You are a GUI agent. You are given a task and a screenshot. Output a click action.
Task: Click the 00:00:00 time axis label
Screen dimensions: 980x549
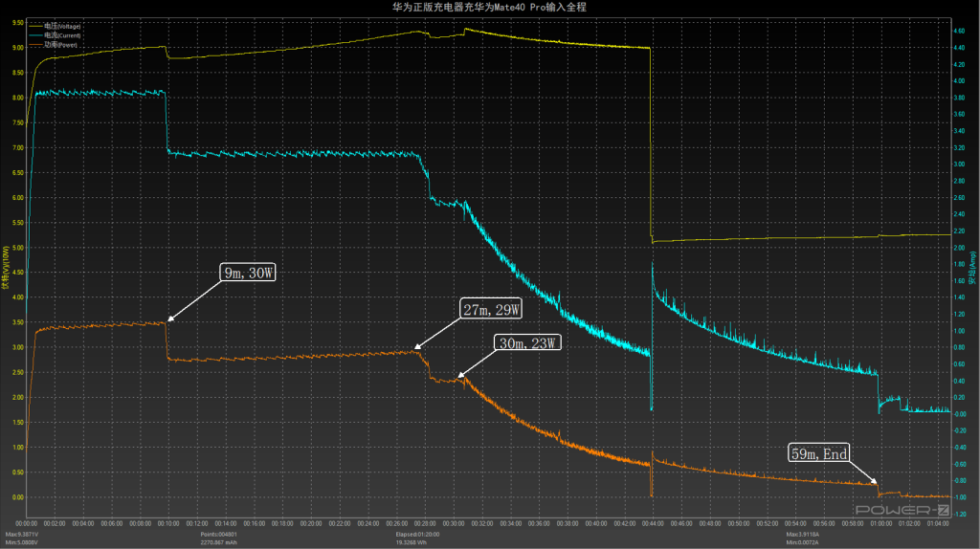(x=26, y=524)
